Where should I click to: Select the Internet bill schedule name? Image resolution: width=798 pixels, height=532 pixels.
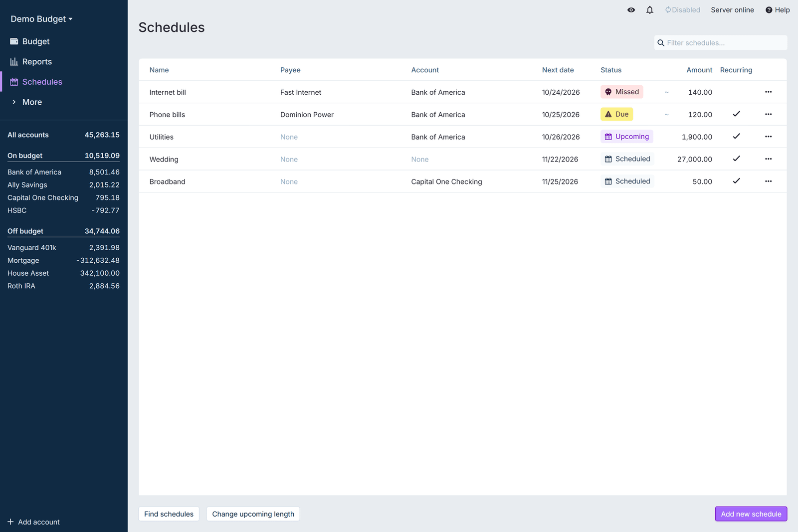[x=168, y=92]
